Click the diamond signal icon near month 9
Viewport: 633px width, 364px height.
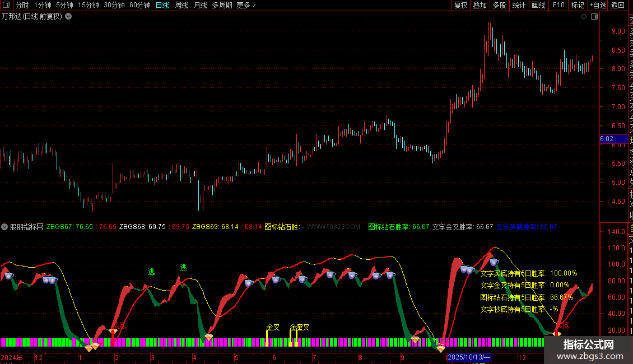415,340
